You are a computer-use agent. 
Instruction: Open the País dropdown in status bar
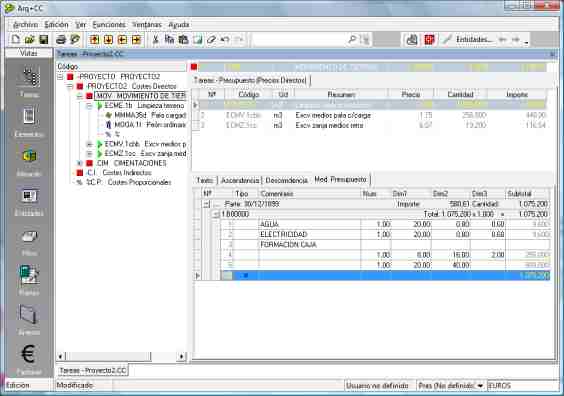click(x=480, y=386)
